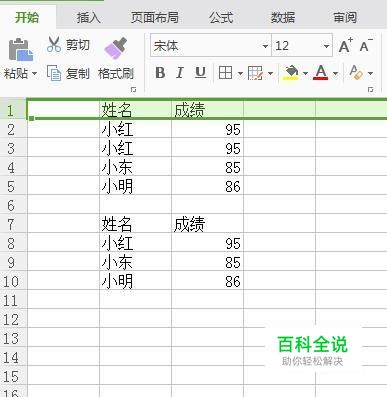This screenshot has height=397, width=387.
Task: Click the 姓名 cell in row 7
Action: coord(135,224)
